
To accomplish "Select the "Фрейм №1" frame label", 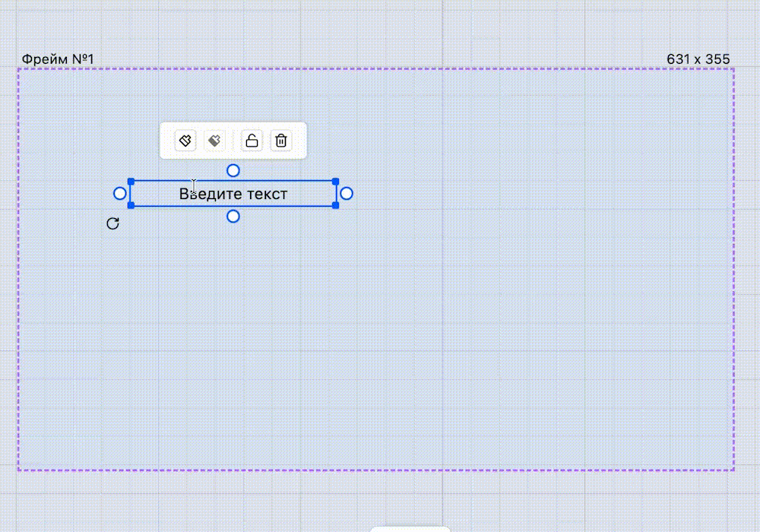I will [x=58, y=59].
